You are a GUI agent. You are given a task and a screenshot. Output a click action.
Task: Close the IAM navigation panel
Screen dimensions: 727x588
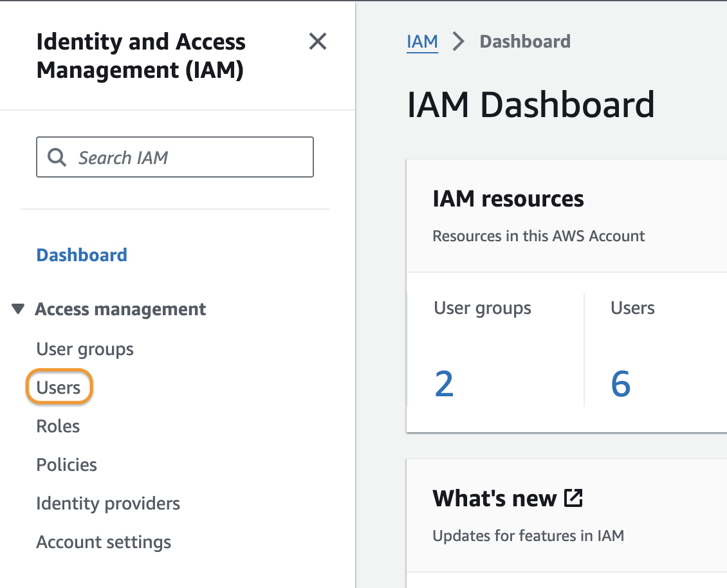(318, 42)
